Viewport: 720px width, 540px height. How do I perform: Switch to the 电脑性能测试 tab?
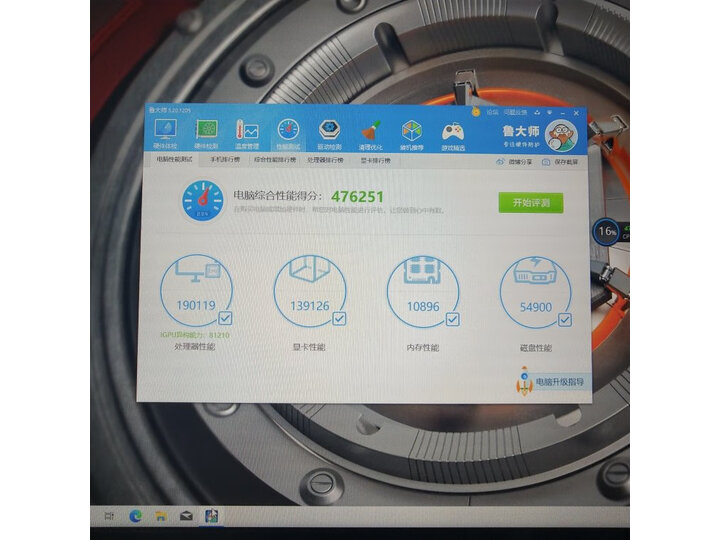click(x=174, y=159)
